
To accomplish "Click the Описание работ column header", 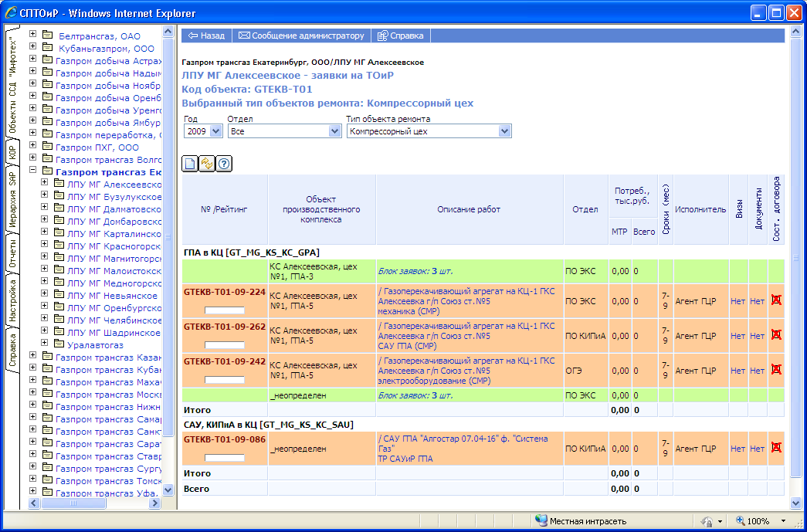I will coord(468,209).
